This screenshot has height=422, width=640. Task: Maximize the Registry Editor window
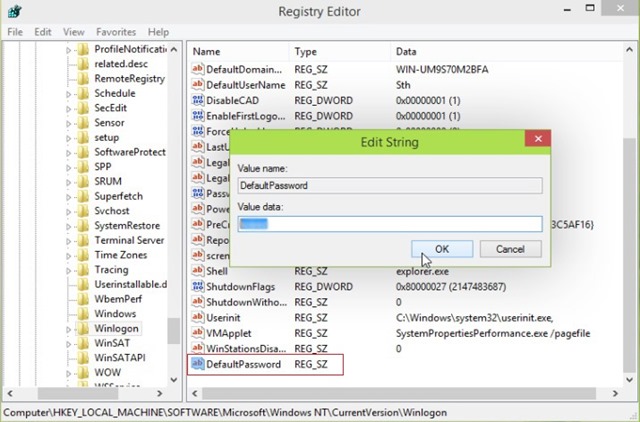[x=590, y=8]
